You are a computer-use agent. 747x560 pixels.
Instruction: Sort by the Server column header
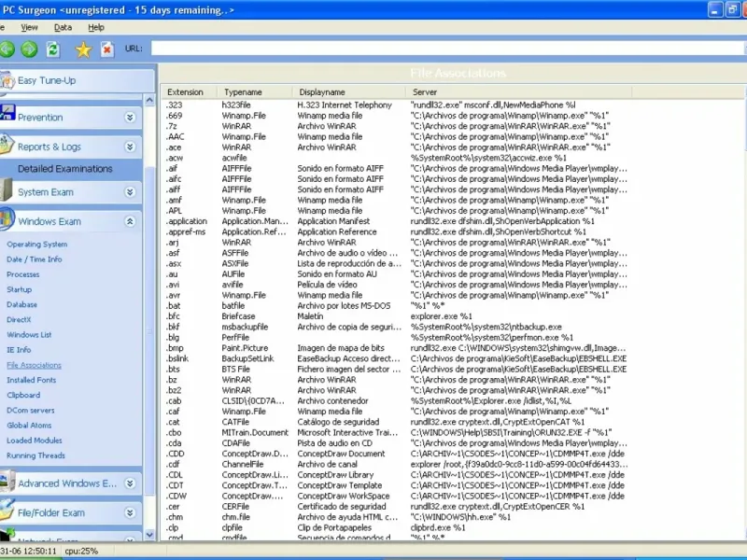(518, 91)
